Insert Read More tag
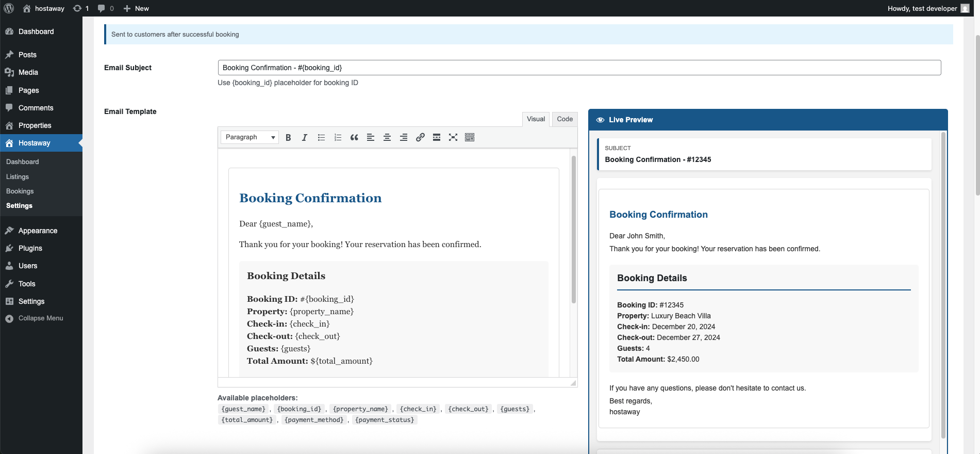The image size is (980, 454). [x=437, y=137]
